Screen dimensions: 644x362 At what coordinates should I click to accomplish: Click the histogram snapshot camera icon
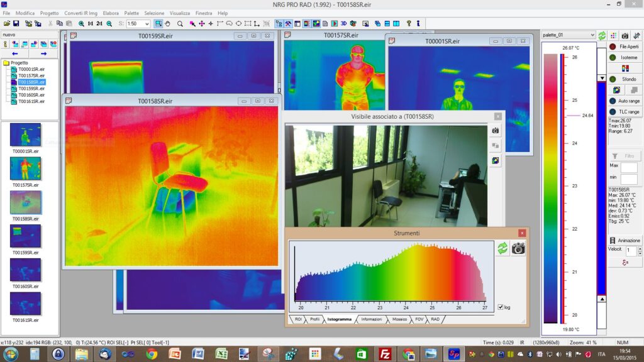coord(518,248)
